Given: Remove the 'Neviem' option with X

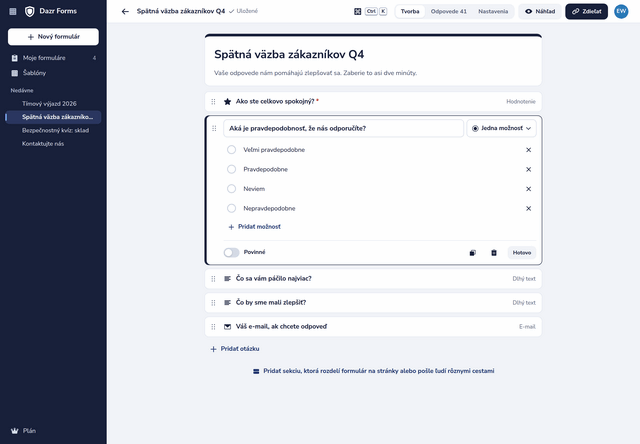Looking at the screenshot, I should coord(529,189).
